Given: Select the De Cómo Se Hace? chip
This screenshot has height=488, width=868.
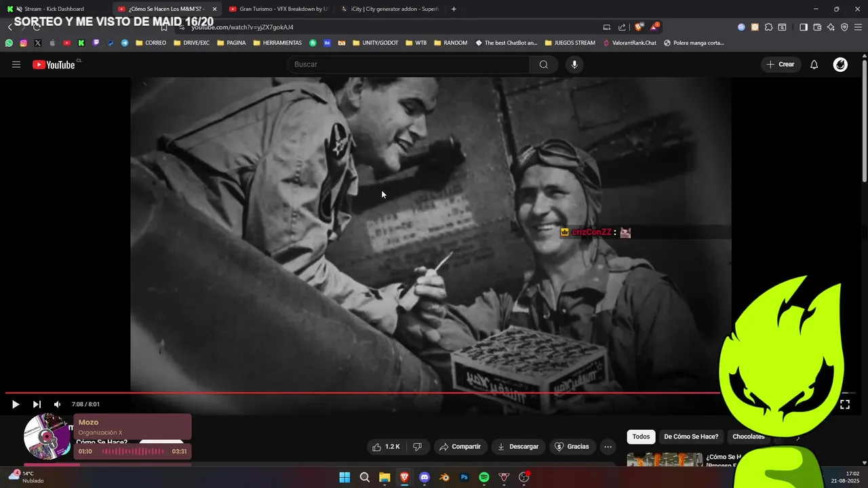Looking at the screenshot, I should click(691, 436).
